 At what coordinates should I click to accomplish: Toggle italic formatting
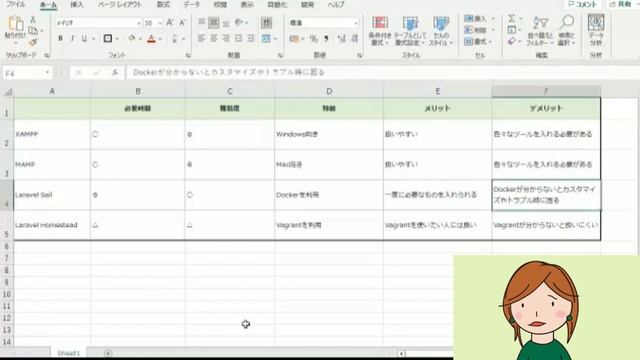(x=72, y=39)
